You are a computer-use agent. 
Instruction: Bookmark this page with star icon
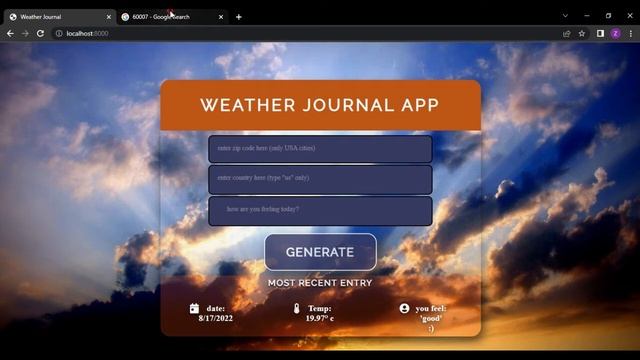(582, 33)
